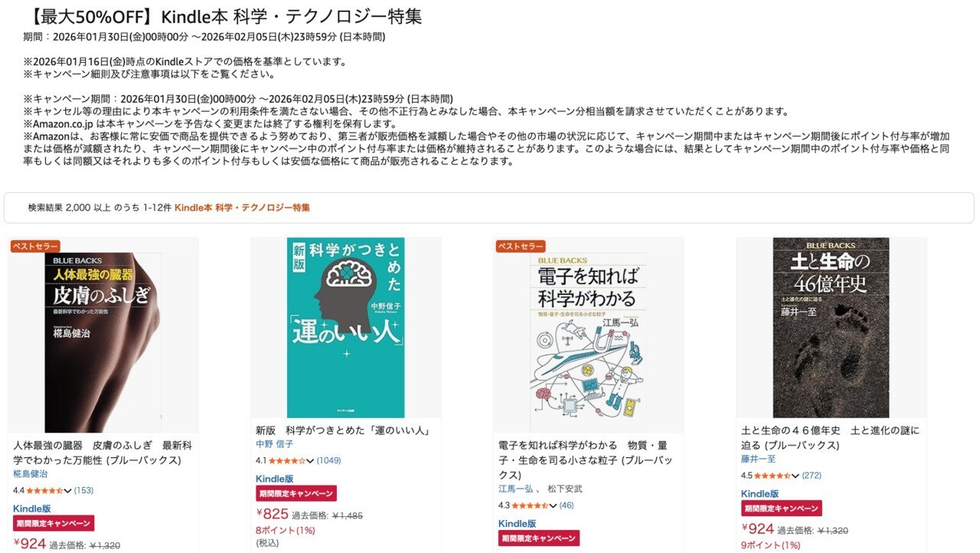Screen dimensions: 980x553
Task: Click Kindle本 科学・テクノロジー特集 results link
Action: 242,208
